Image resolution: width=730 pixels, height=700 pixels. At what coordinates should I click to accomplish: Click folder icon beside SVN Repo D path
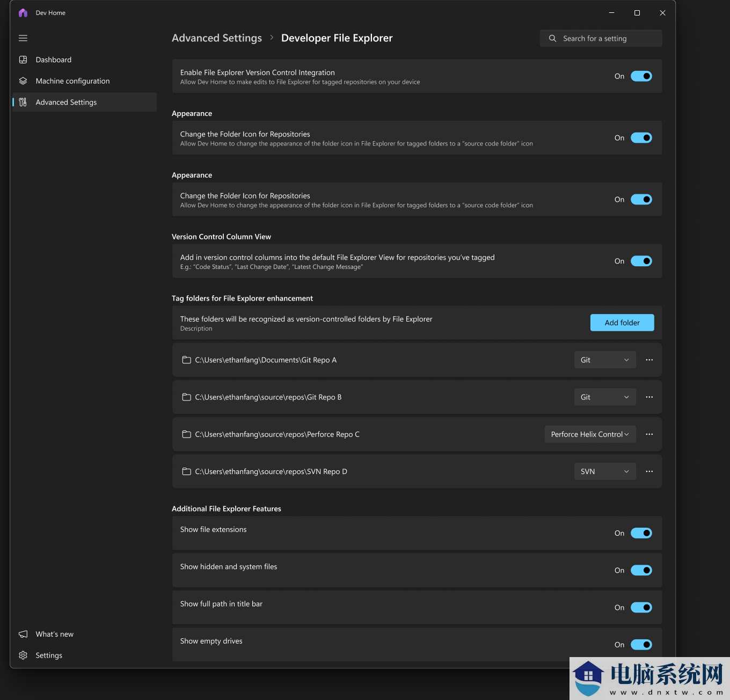pos(186,471)
